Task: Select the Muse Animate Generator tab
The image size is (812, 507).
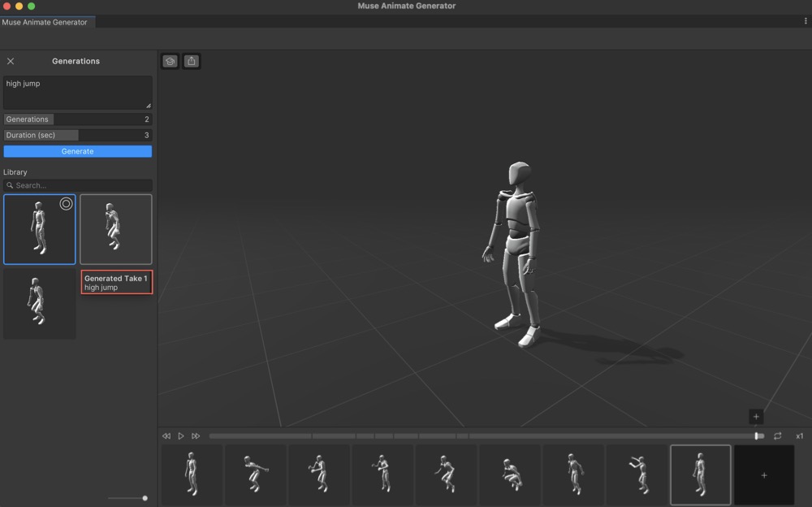Action: (x=45, y=22)
